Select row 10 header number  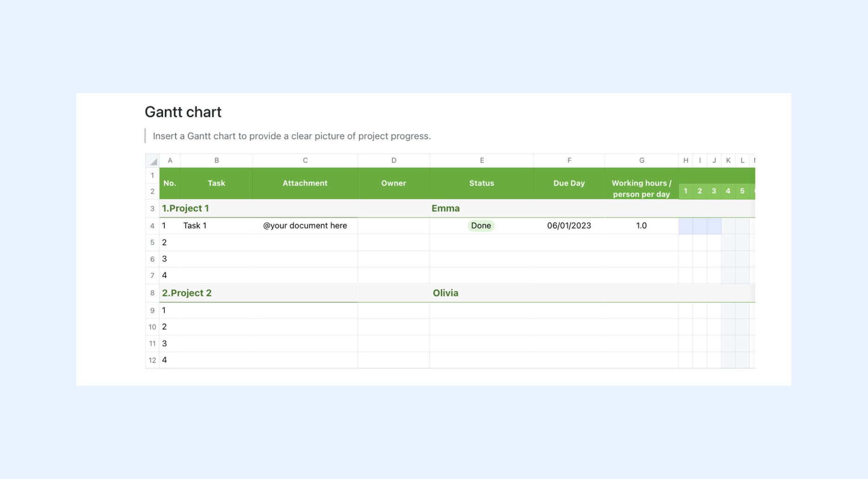(152, 327)
